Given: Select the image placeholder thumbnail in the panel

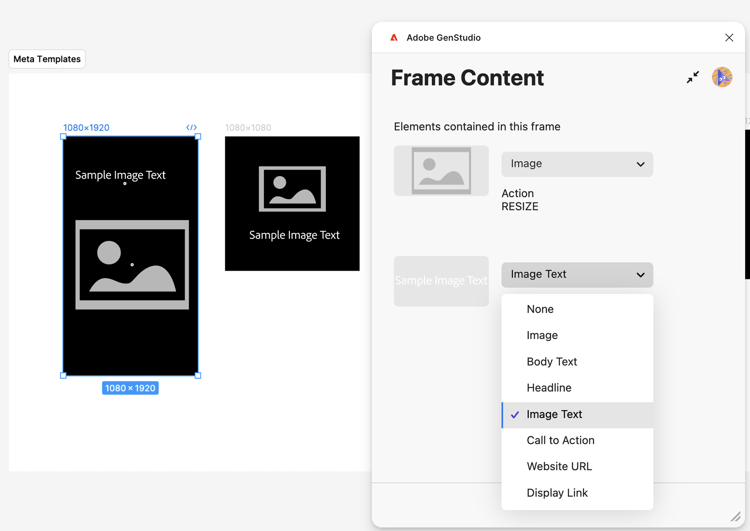Looking at the screenshot, I should [x=441, y=171].
